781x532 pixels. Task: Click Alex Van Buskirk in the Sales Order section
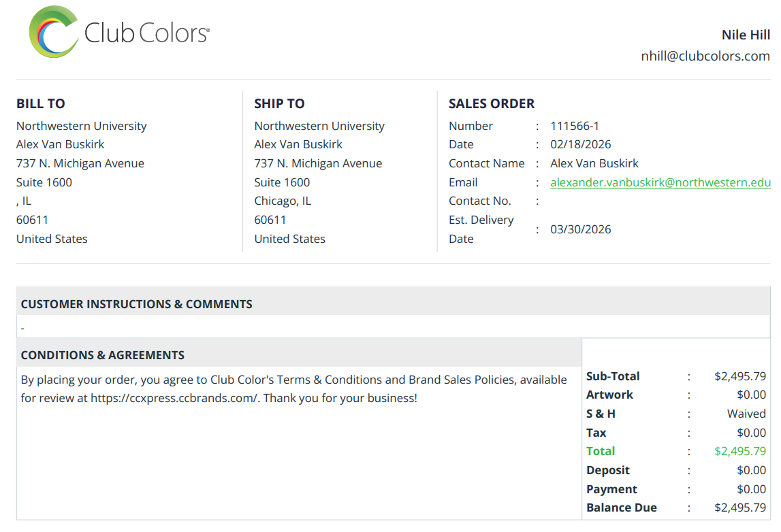click(x=594, y=163)
